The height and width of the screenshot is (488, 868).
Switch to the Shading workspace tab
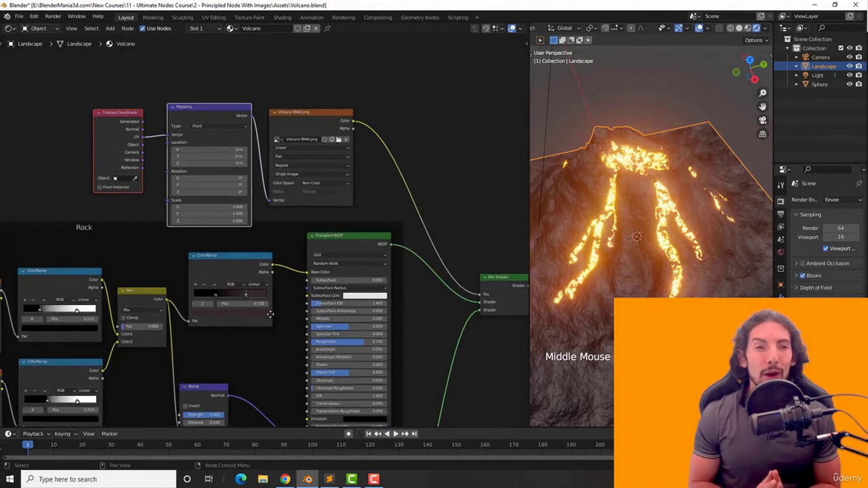pyautogui.click(x=282, y=17)
